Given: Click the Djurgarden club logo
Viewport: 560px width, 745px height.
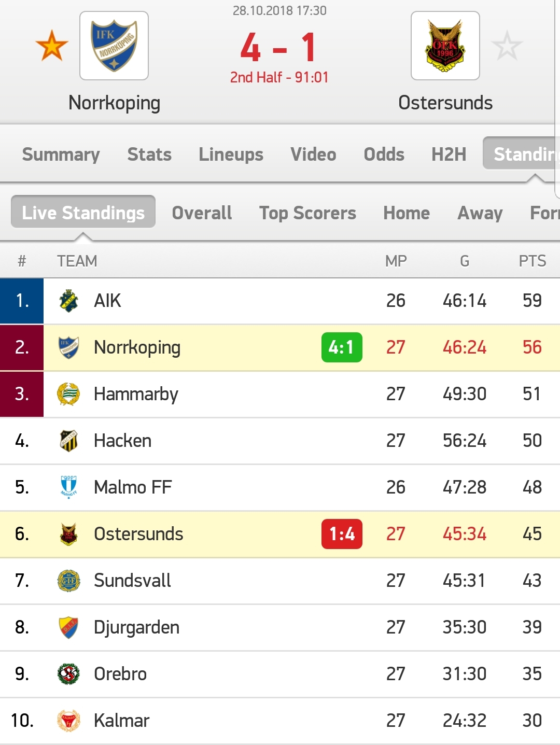Looking at the screenshot, I should (x=68, y=627).
